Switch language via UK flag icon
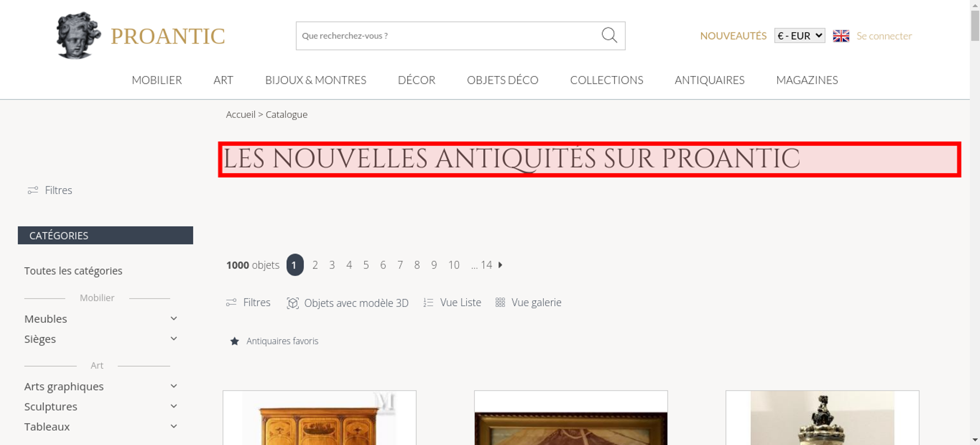The height and width of the screenshot is (445, 980). [x=841, y=36]
